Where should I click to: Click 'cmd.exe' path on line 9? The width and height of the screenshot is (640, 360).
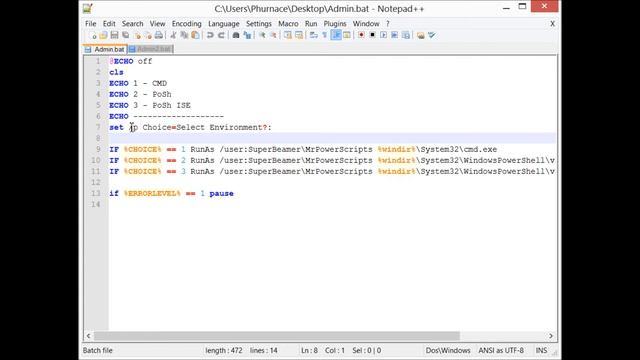click(x=480, y=149)
